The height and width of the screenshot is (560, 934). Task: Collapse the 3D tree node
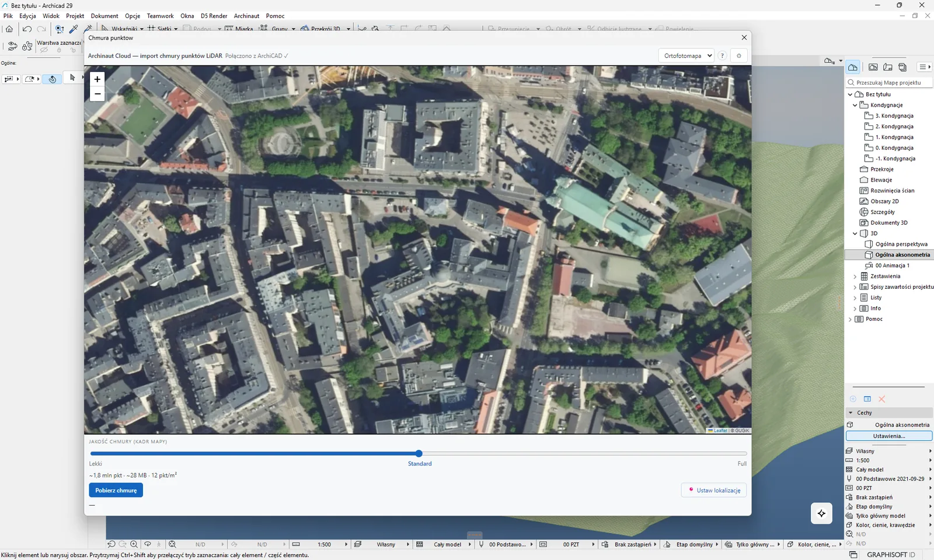(x=855, y=233)
